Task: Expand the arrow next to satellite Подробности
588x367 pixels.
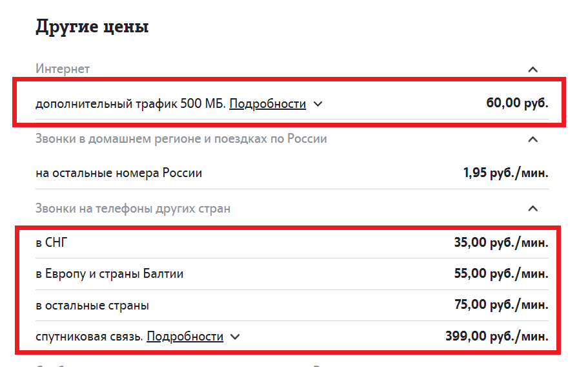Action: [x=235, y=337]
